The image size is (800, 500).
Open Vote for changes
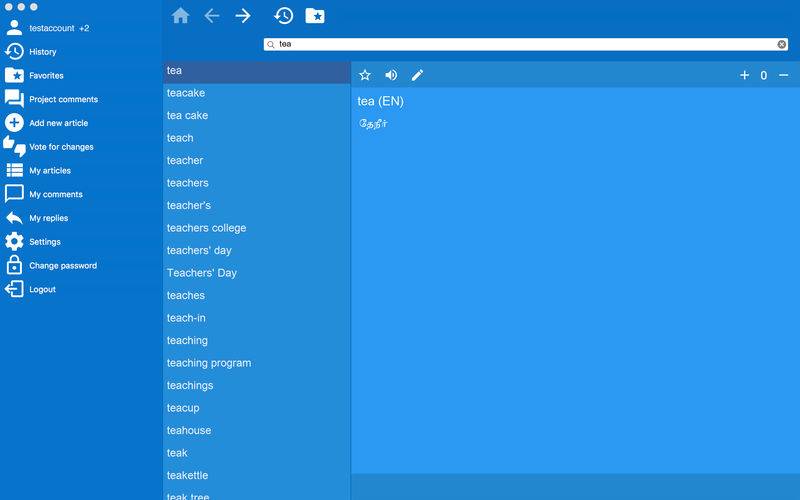(61, 147)
